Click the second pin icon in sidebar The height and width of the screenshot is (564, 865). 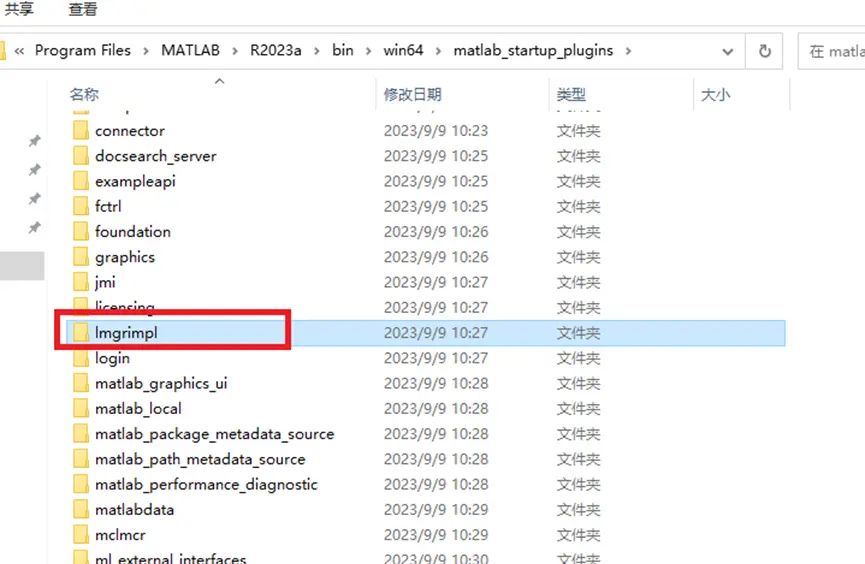pyautogui.click(x=34, y=170)
